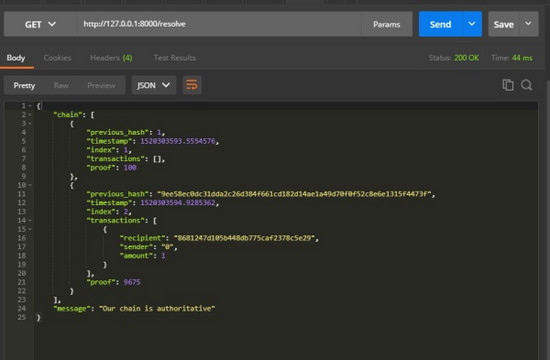Click the recipient hash string
Image resolution: width=550 pixels, height=360 pixels.
point(244,238)
